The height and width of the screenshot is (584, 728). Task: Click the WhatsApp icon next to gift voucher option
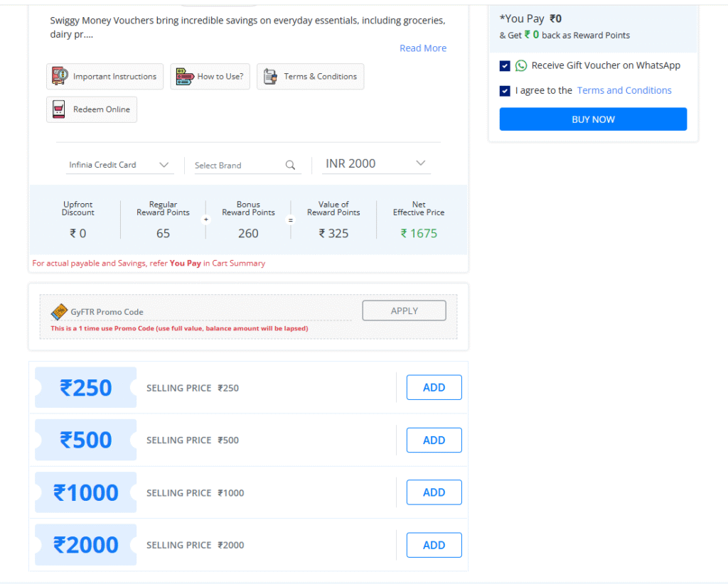(x=522, y=65)
